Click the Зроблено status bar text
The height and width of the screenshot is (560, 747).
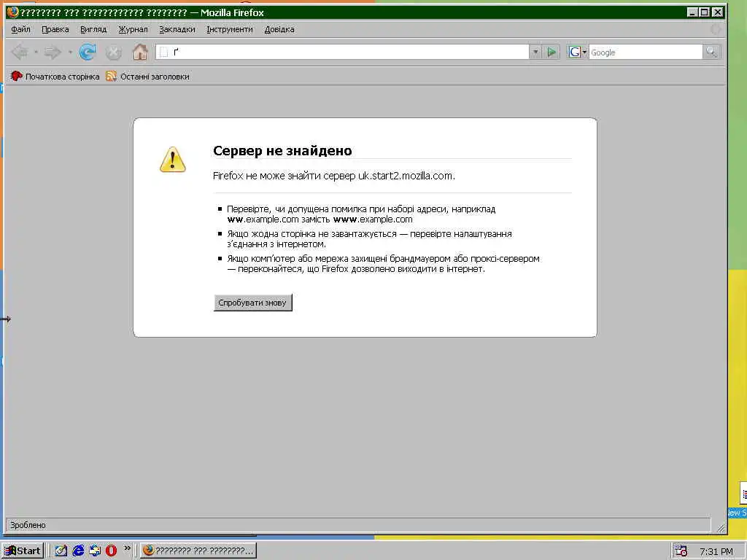click(28, 525)
